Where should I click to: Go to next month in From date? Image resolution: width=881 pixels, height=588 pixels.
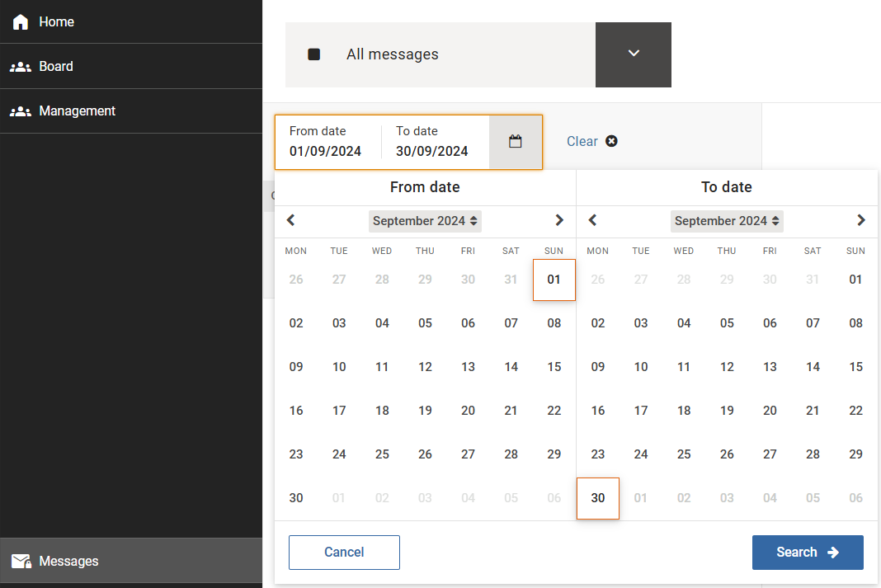[x=559, y=220]
